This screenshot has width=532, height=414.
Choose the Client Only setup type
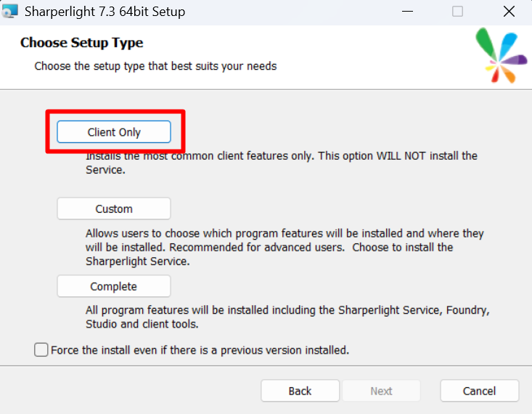(114, 132)
